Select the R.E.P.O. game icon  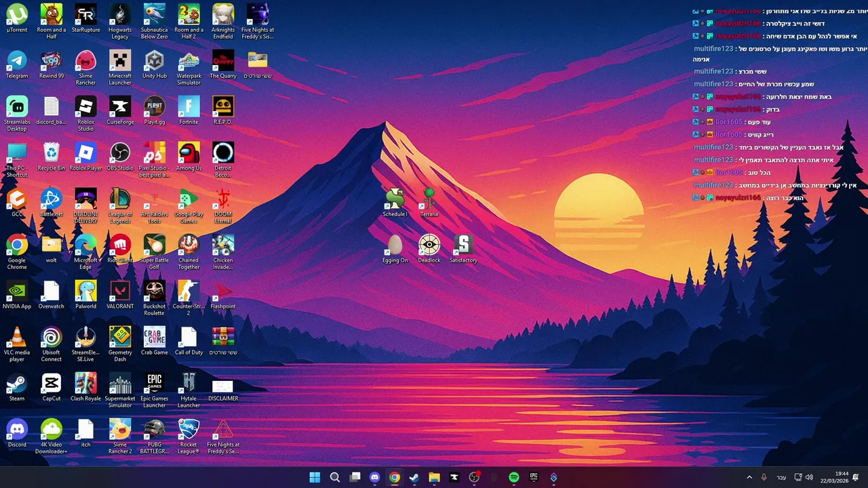point(223,111)
